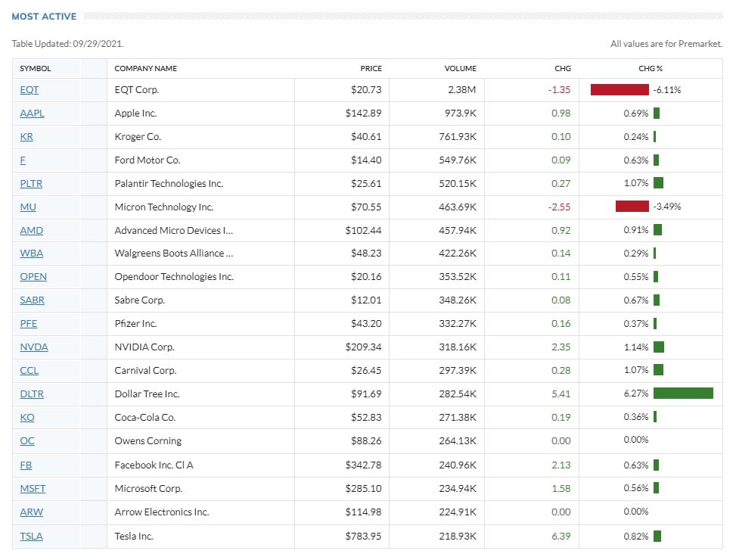Click the 240.96K volume for Facebook

458,465
